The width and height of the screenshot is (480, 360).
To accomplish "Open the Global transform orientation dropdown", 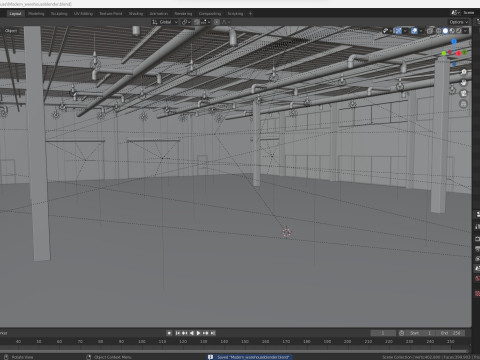I will (165, 22).
